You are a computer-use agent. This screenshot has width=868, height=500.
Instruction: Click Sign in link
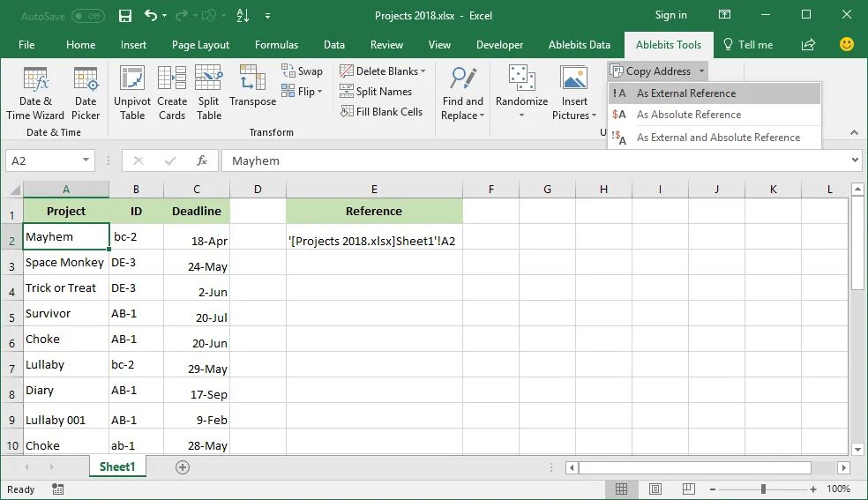671,16
